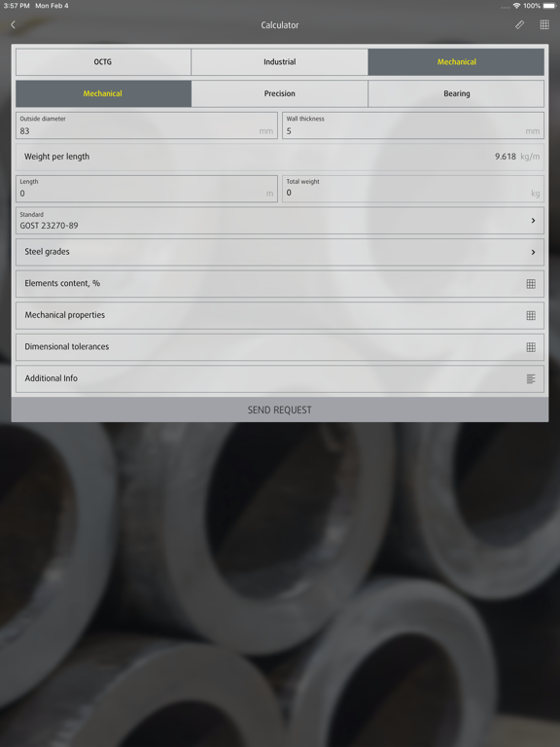Tap the 9.618 kg/m weight value
This screenshot has width=560, height=747.
point(517,157)
